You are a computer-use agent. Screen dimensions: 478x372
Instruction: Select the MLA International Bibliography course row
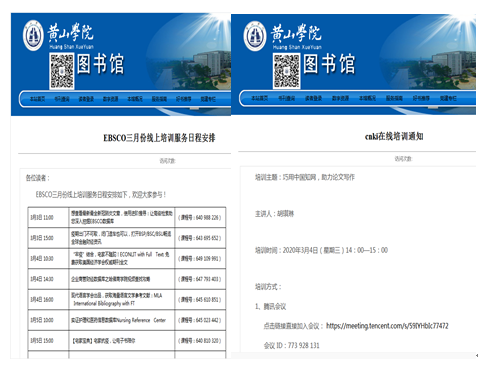pyautogui.click(x=127, y=299)
